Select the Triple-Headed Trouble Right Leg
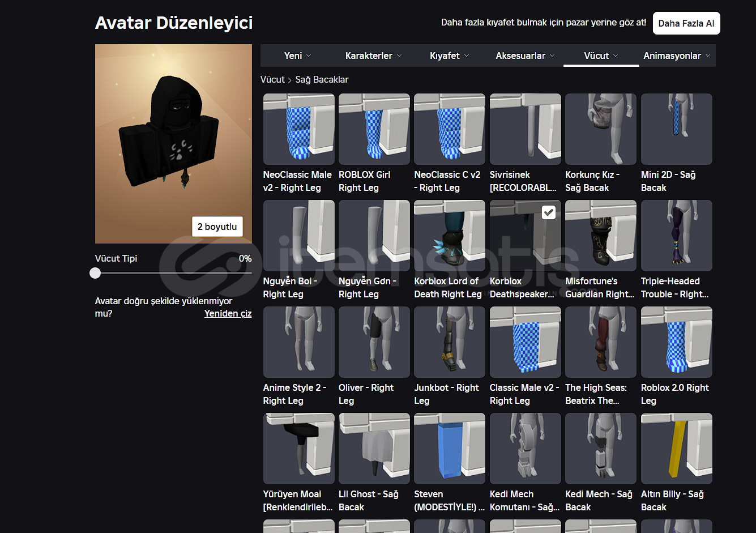Screen dimensions: 756x533 676,236
